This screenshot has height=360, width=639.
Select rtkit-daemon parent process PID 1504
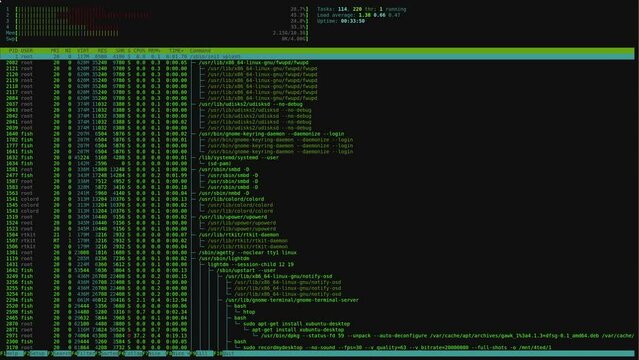tap(317, 235)
